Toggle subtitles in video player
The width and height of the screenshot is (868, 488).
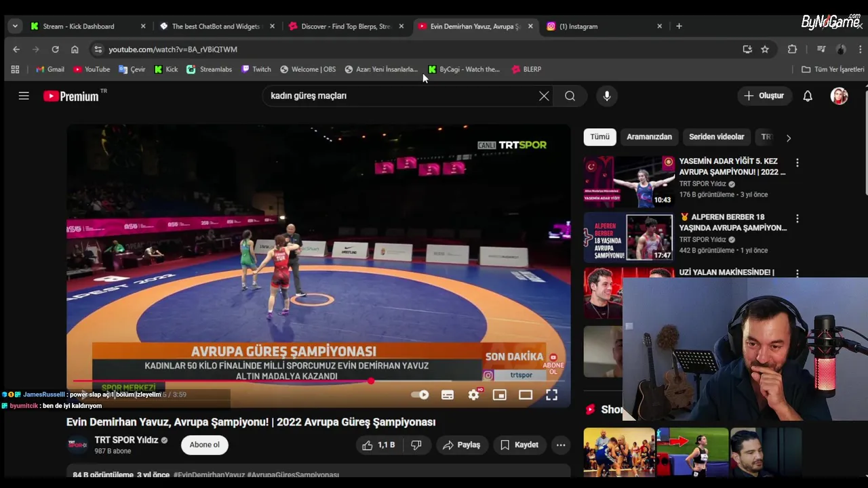point(448,394)
